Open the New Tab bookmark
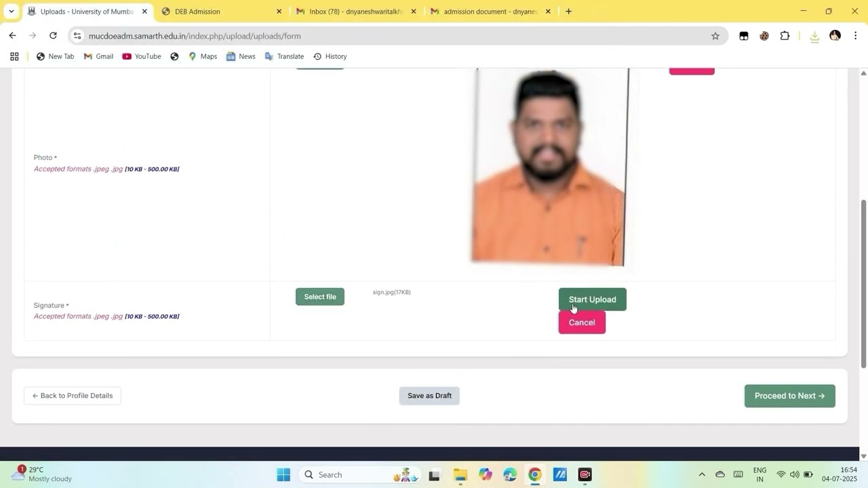 click(55, 56)
